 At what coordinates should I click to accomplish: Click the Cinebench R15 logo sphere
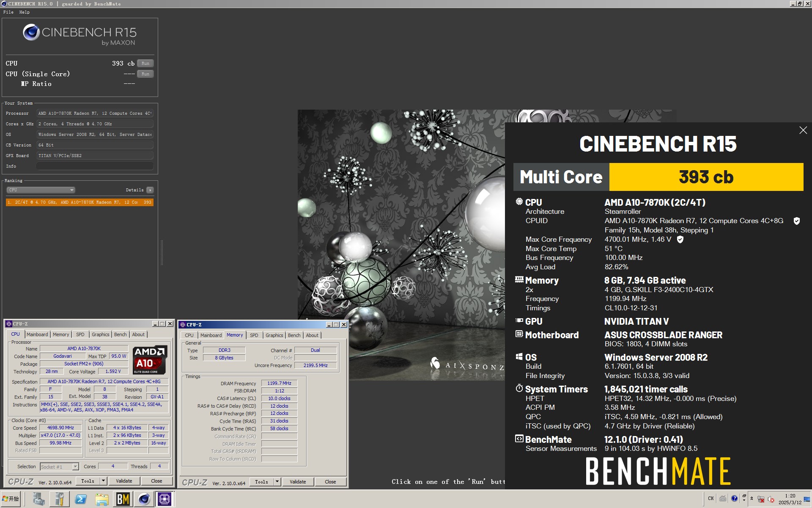(31, 32)
